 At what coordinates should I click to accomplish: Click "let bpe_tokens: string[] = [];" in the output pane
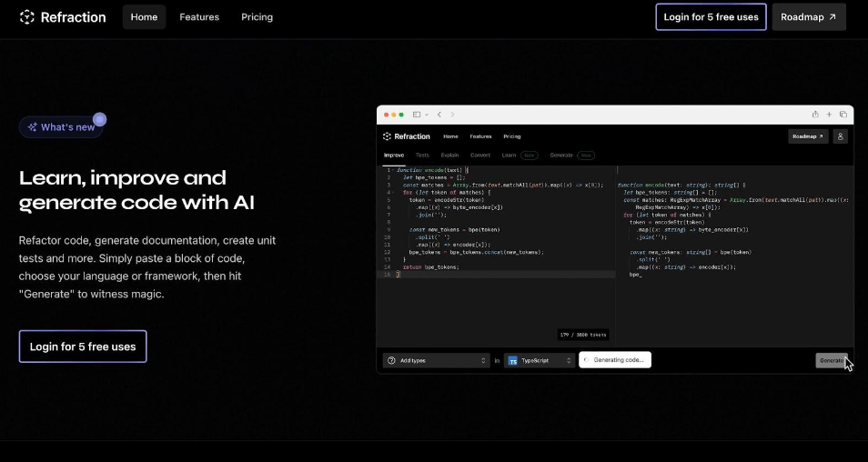pos(670,193)
